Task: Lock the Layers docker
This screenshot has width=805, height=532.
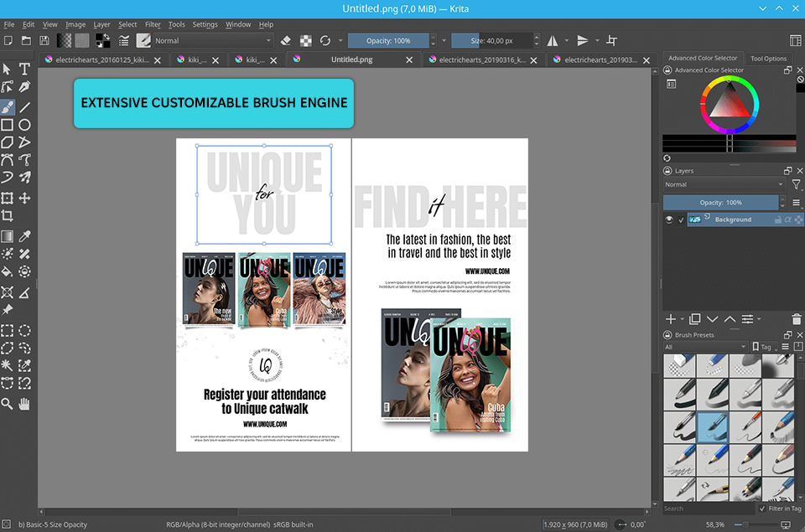Action: tap(667, 171)
